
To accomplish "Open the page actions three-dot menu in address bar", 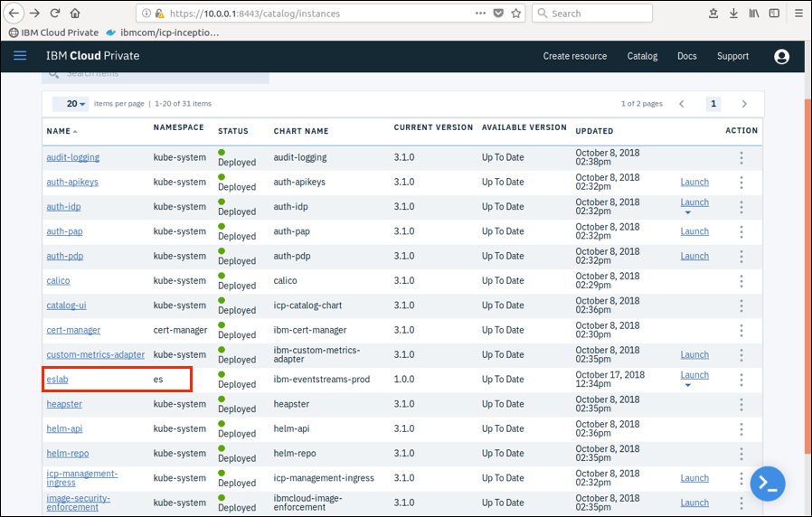I will click(480, 14).
